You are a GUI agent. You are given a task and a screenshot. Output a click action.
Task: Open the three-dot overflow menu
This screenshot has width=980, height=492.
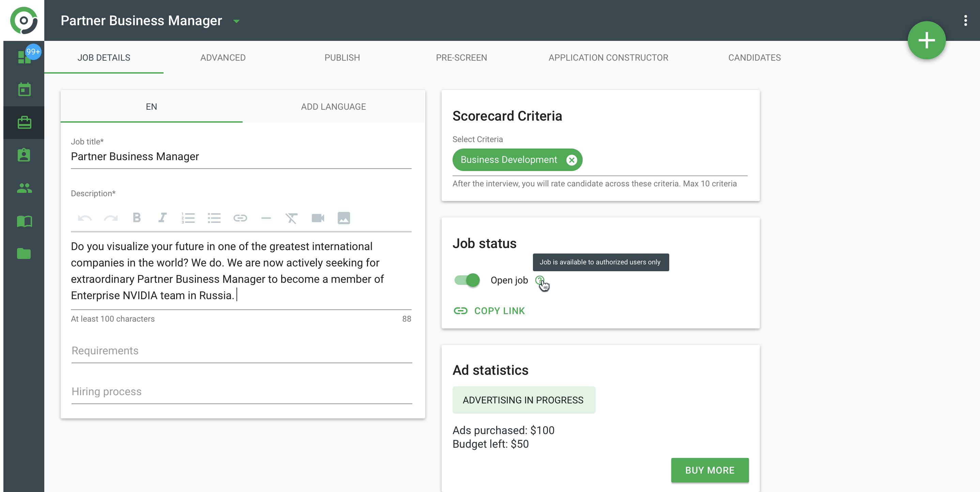pos(965,20)
